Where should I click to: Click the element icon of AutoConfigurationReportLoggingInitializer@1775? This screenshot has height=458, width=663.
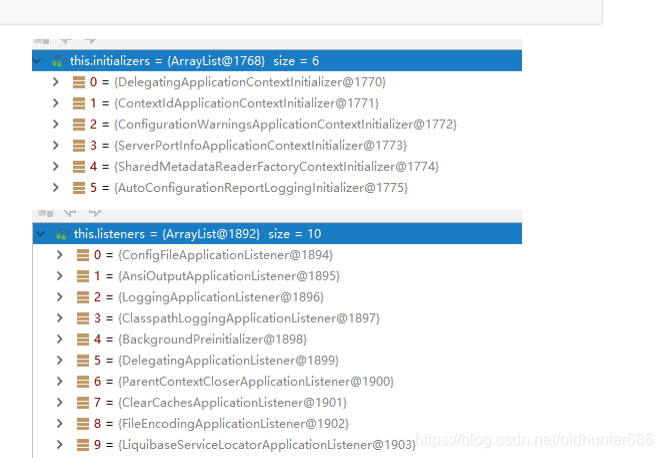79,188
